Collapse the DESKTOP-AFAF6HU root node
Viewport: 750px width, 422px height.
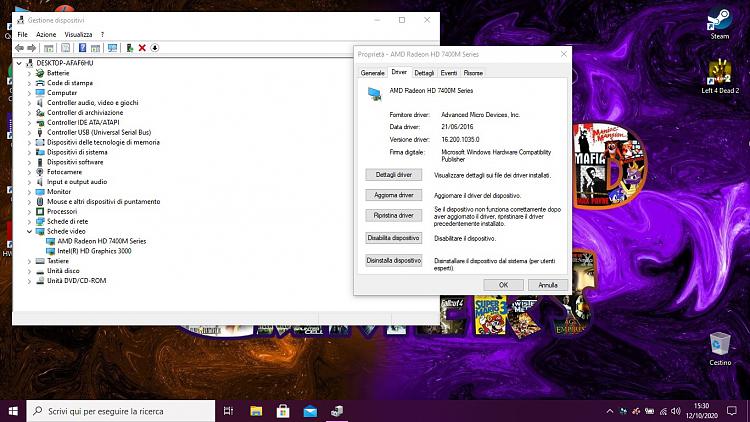19,63
